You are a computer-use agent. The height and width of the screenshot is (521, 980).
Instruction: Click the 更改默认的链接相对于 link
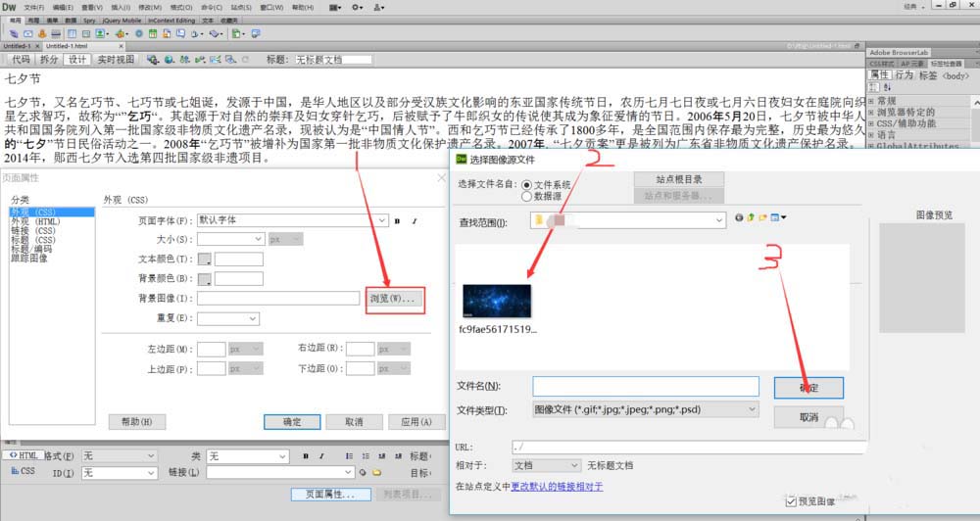pos(557,487)
